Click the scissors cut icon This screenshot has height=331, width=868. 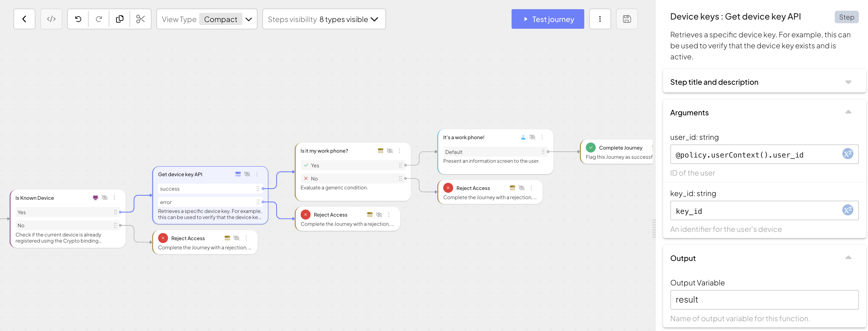(x=140, y=19)
